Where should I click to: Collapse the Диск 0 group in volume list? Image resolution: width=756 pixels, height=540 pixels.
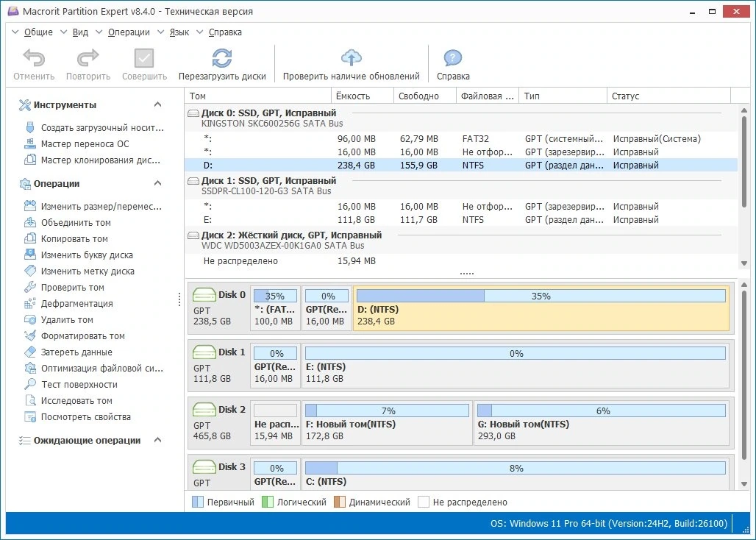tap(193, 113)
